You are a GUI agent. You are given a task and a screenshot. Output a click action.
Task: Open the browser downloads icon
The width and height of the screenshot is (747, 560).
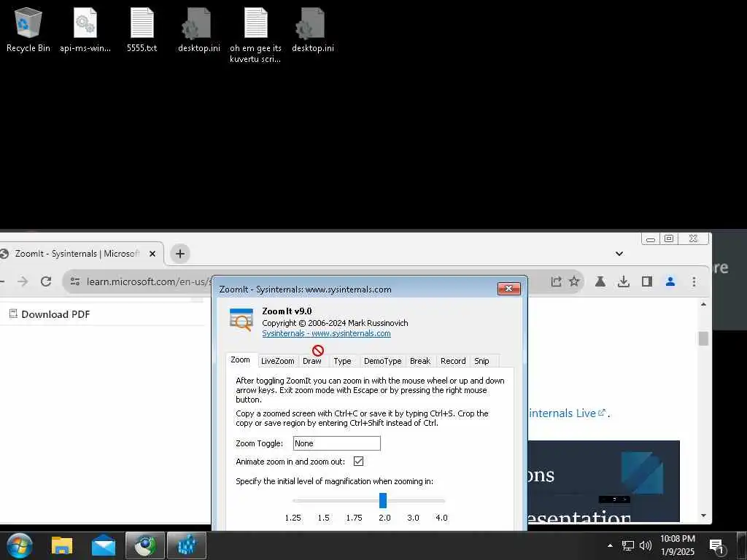[623, 281]
